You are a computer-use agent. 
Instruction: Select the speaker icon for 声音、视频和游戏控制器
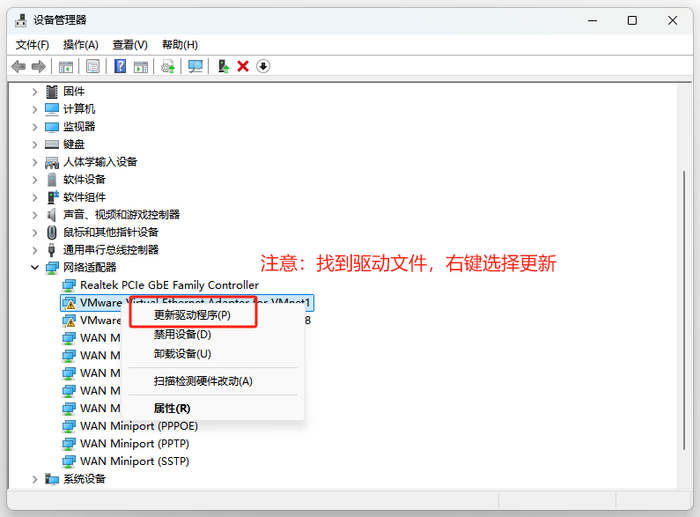coord(52,215)
